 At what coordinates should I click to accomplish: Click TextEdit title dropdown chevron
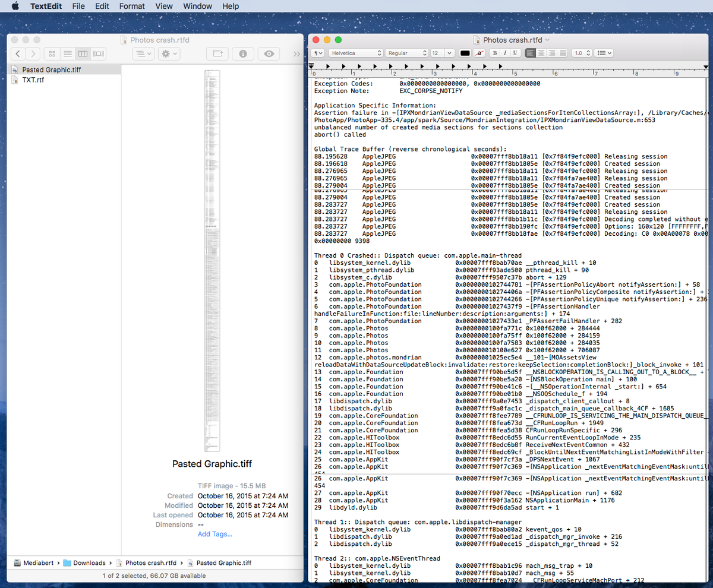(x=547, y=40)
